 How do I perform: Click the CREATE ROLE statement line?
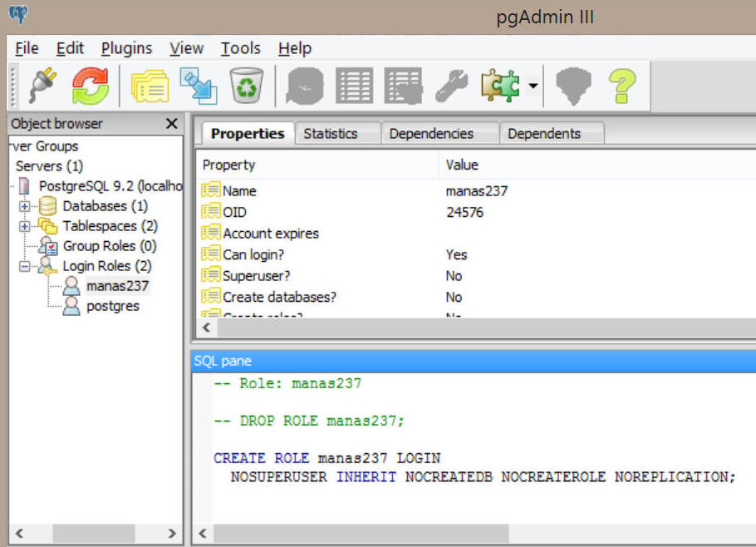(326, 458)
